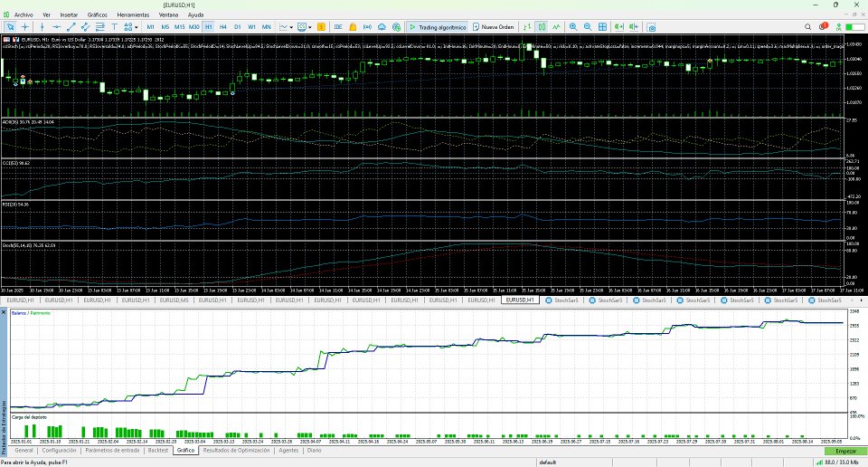Screen dimensions: 868x467
Task: Switch chart to line graph display
Action: [x=556, y=27]
